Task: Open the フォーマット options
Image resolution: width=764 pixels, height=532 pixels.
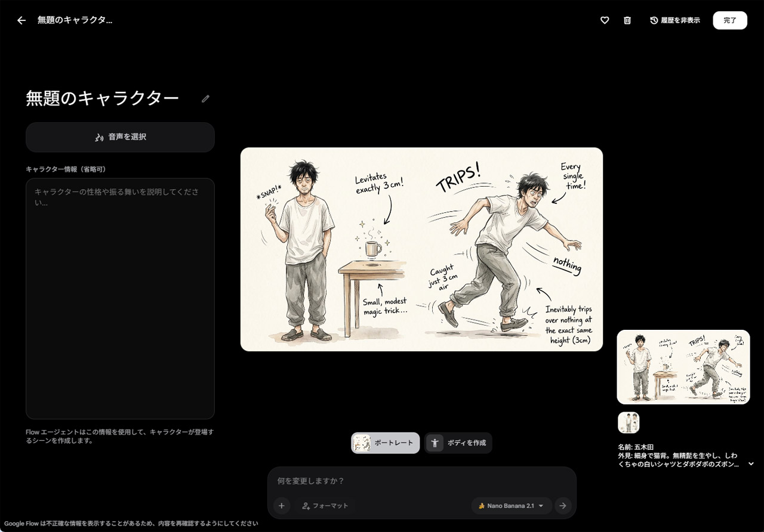Action: 325,506
